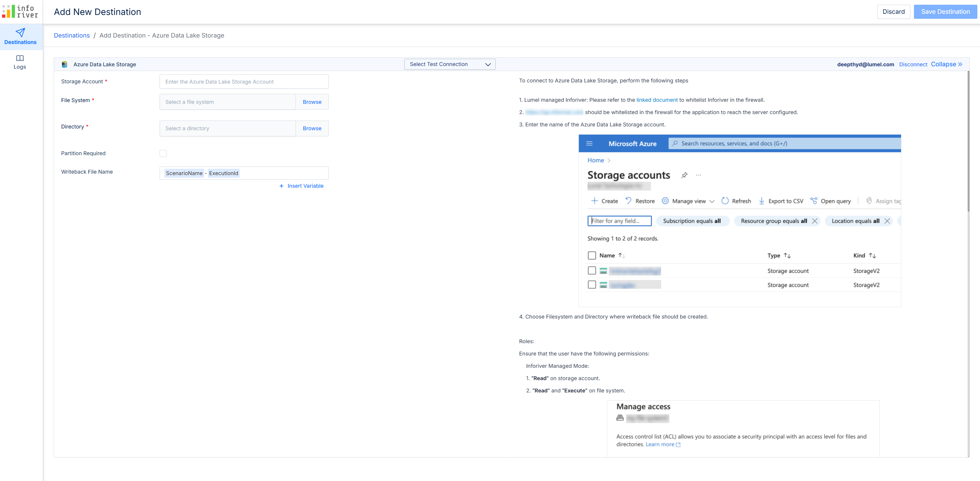Click the Azure Data Lake Storage icon
Screen dimensions: 980x481
coord(65,64)
